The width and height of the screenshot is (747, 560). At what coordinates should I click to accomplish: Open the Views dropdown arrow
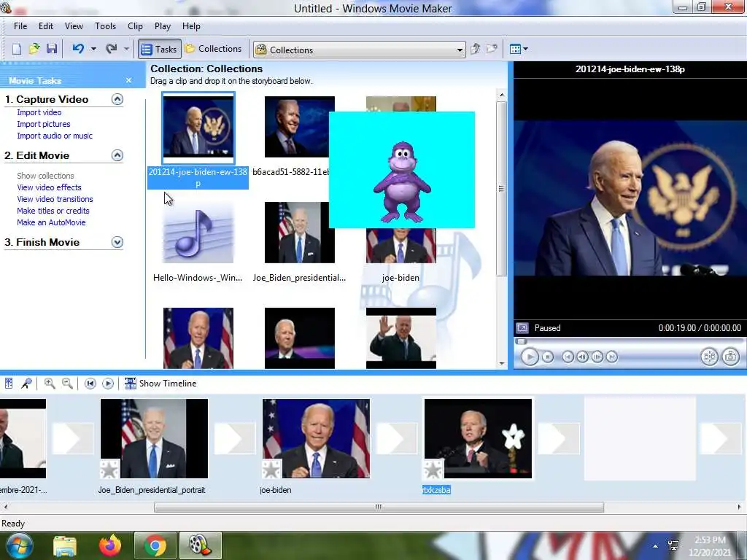pos(525,49)
